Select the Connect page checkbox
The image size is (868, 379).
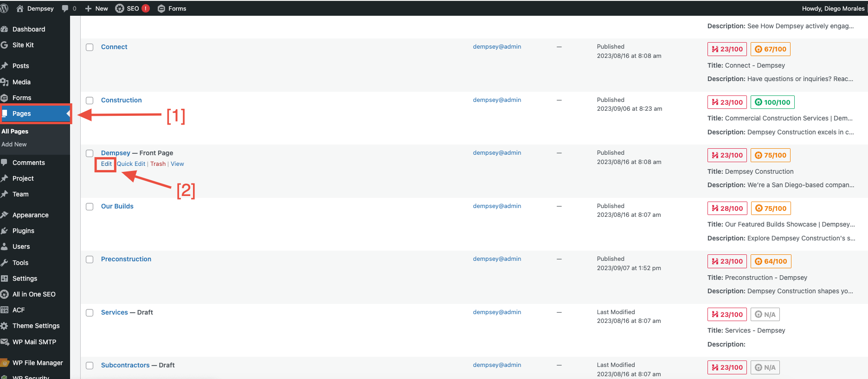click(90, 47)
